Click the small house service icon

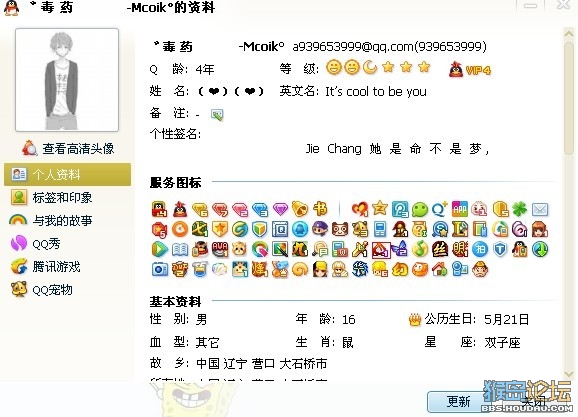point(439,269)
